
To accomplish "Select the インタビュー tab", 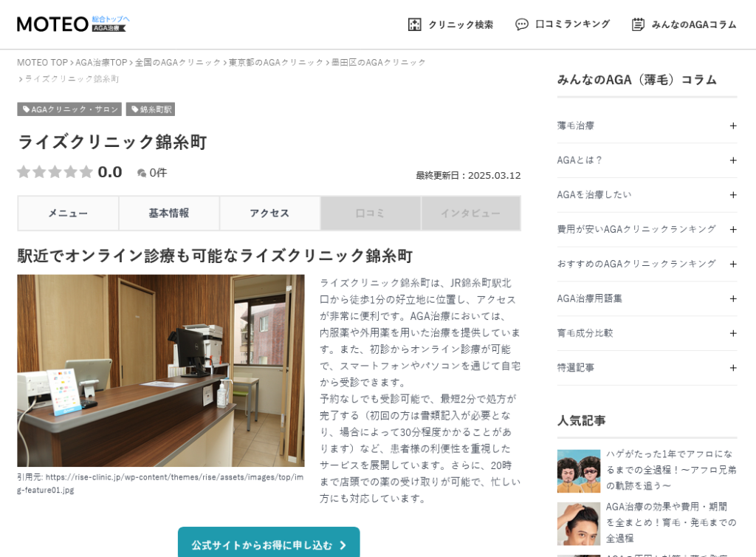I will click(471, 213).
